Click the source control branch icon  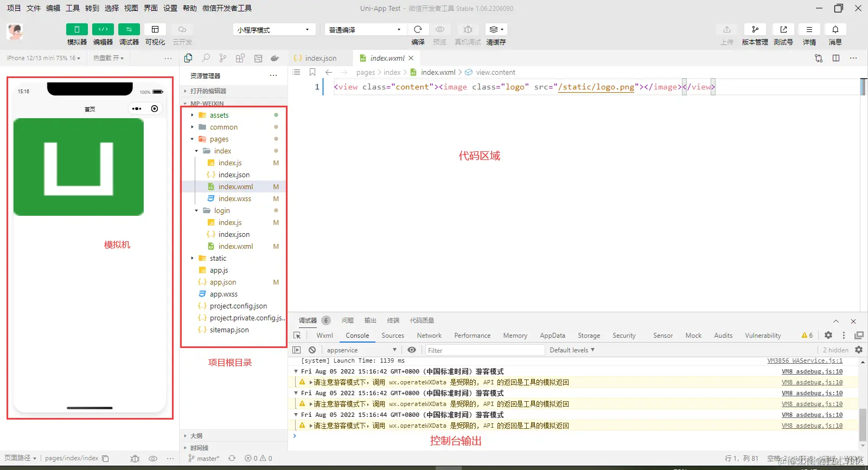pos(223,58)
